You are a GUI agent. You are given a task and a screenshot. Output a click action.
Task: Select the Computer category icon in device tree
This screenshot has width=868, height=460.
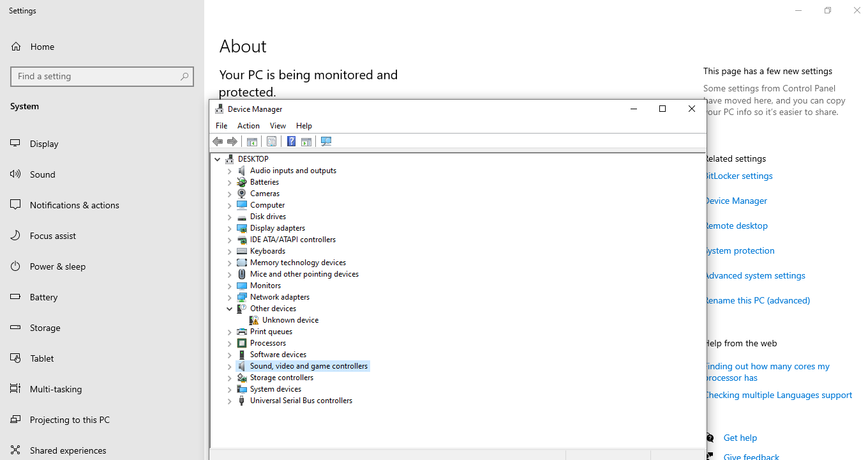coord(242,205)
